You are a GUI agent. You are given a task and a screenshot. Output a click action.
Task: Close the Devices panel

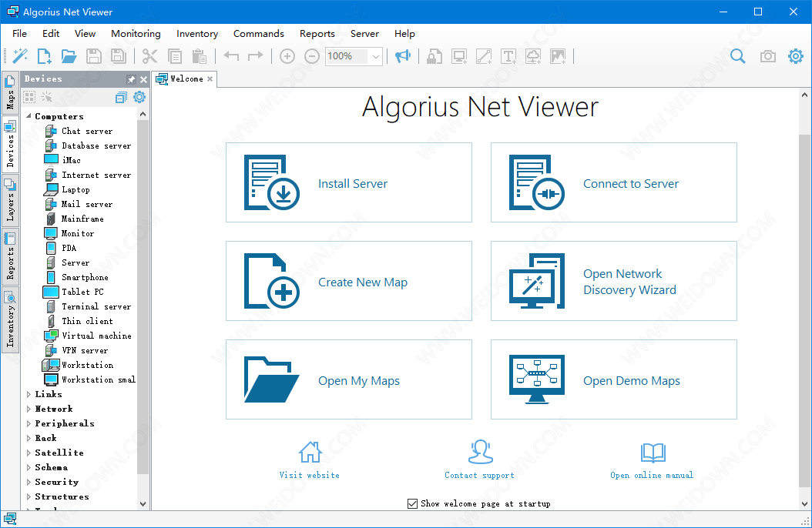pos(143,79)
